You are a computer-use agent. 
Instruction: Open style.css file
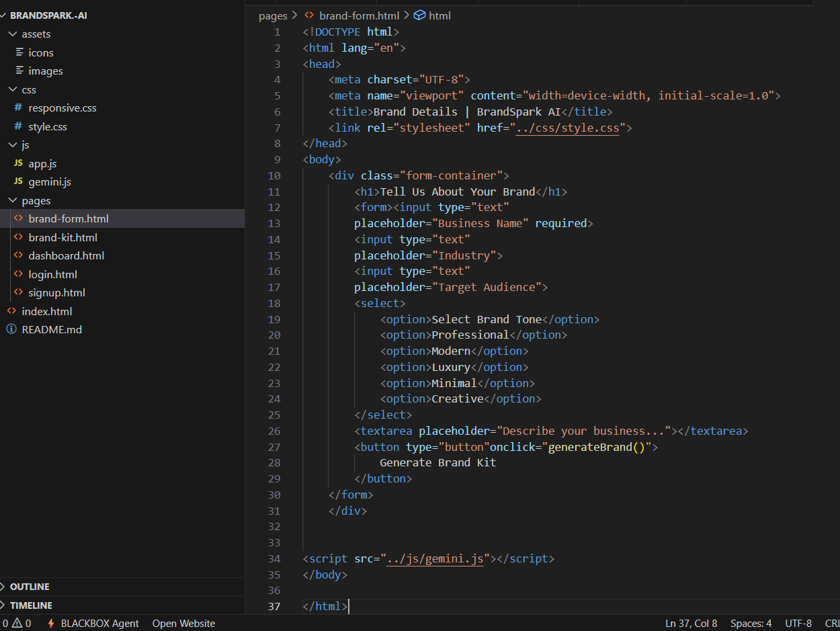[x=48, y=126]
